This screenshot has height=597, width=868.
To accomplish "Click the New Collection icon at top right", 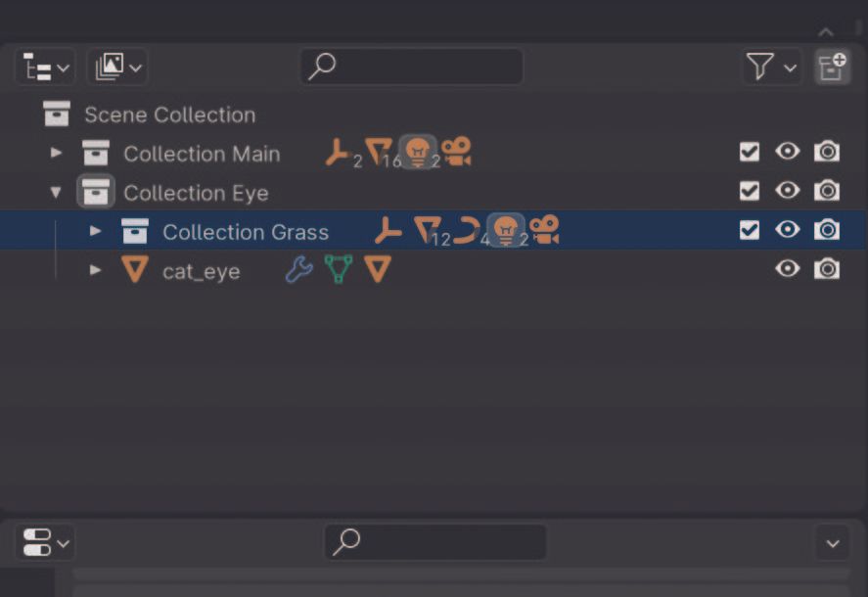I will click(833, 67).
